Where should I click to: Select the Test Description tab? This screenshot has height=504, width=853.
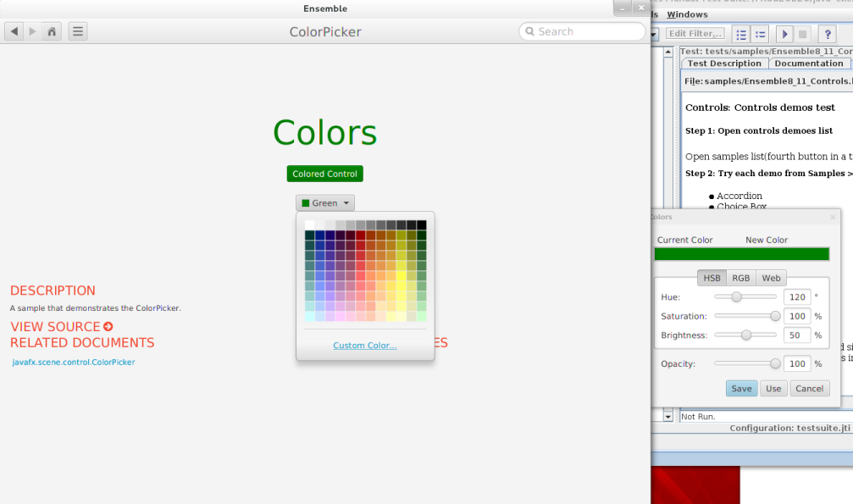click(724, 64)
